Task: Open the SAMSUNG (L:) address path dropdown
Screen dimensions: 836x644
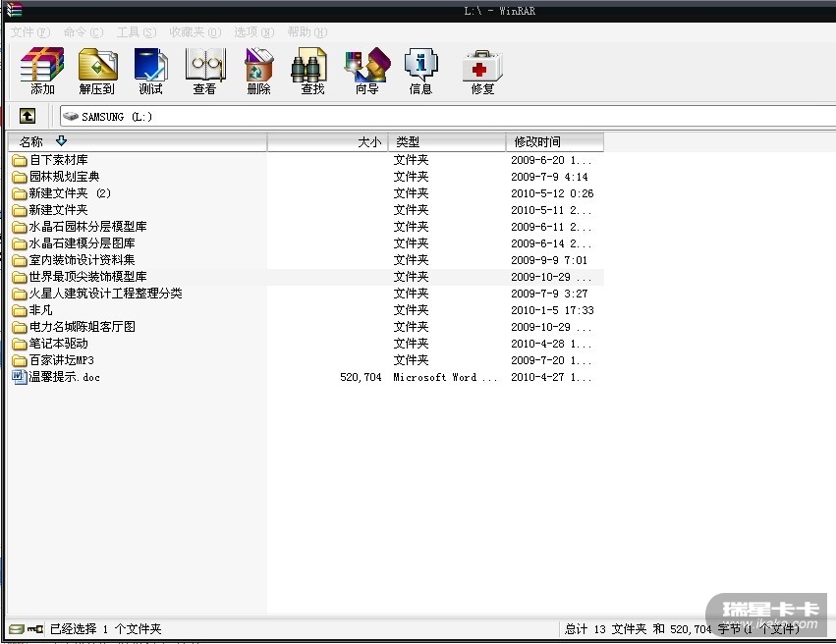Action: [447, 116]
